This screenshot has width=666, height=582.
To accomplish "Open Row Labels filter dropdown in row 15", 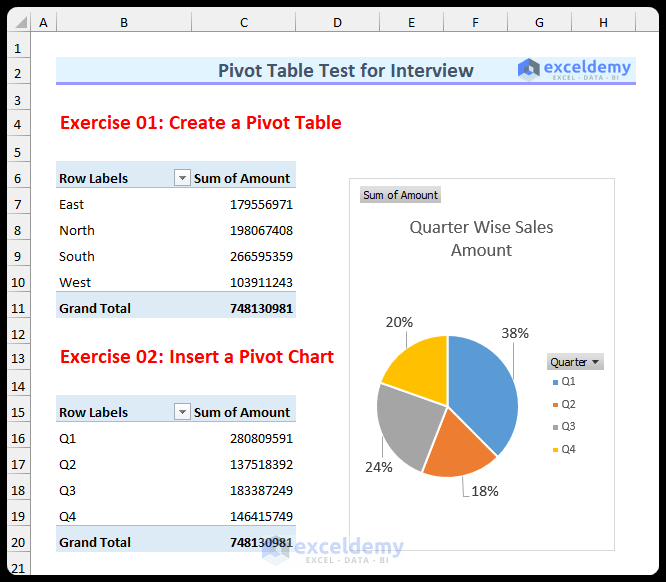I will pyautogui.click(x=182, y=412).
